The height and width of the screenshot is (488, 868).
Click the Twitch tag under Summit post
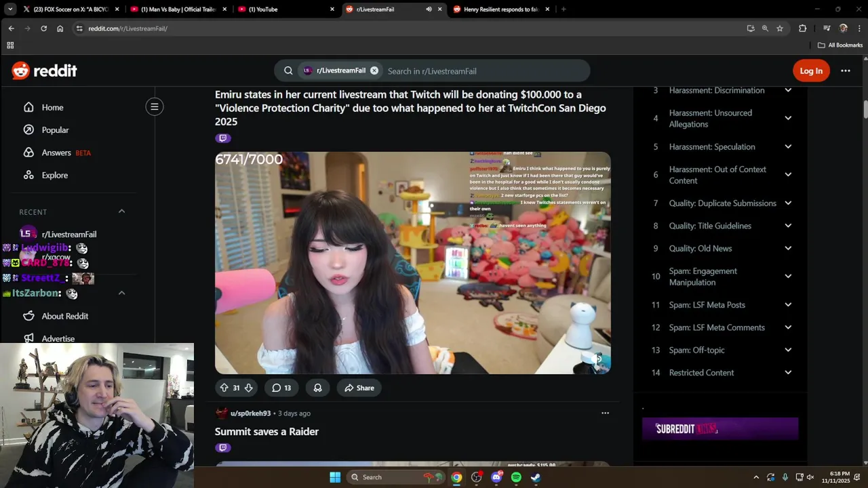(223, 448)
